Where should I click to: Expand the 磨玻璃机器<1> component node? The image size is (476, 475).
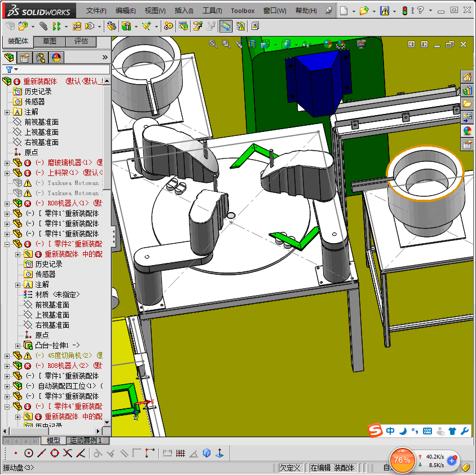click(x=7, y=163)
